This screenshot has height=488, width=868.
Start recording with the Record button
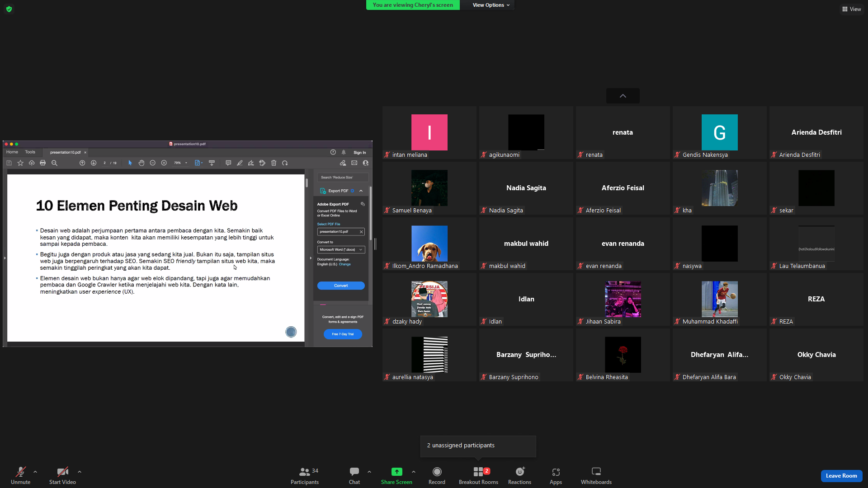point(437,475)
